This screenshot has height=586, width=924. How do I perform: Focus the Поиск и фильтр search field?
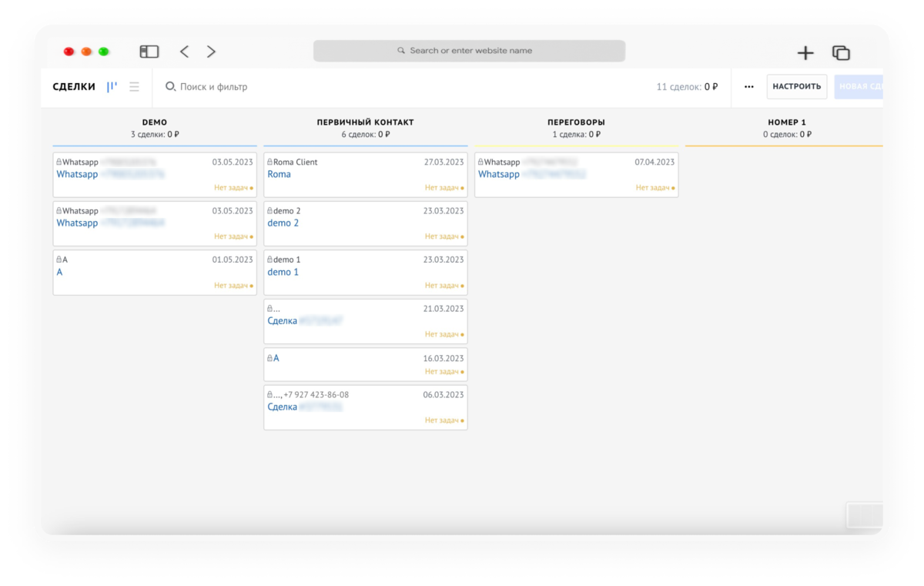(x=400, y=87)
